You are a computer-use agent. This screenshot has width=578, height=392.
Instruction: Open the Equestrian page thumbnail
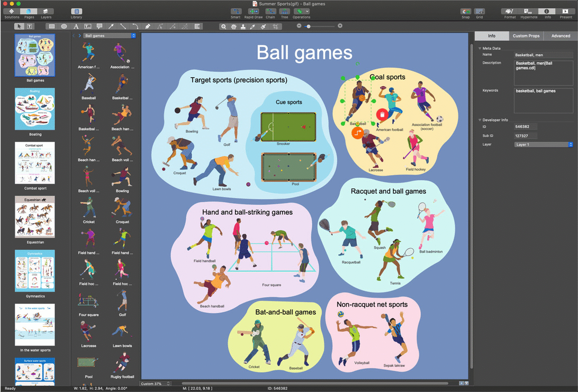35,217
